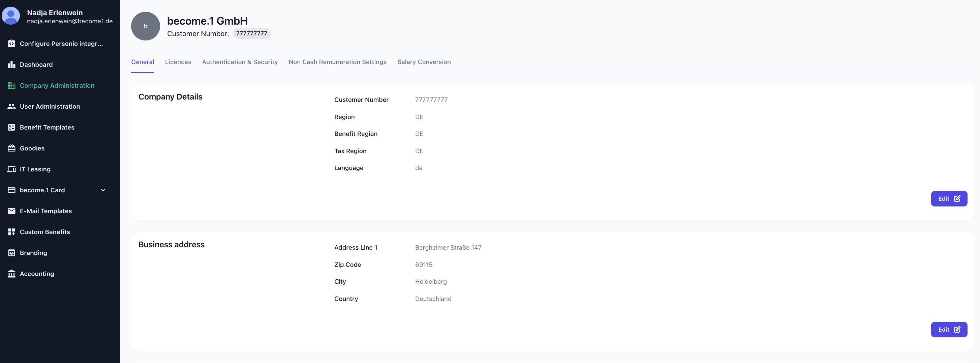Click the nadja.erlenwein@become1.de email text
The width and height of the screenshot is (980, 363).
coord(70,21)
